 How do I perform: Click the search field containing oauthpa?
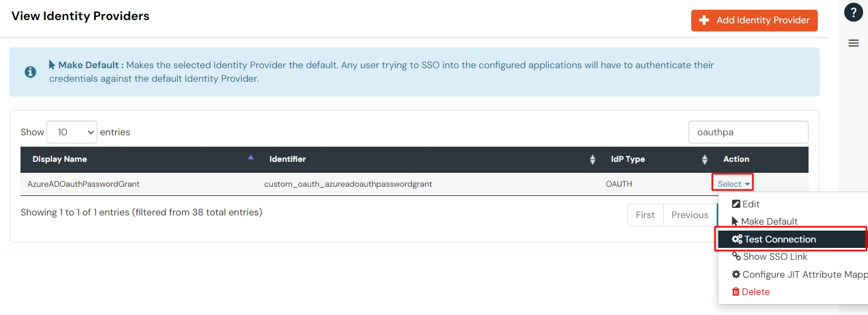coord(748,132)
